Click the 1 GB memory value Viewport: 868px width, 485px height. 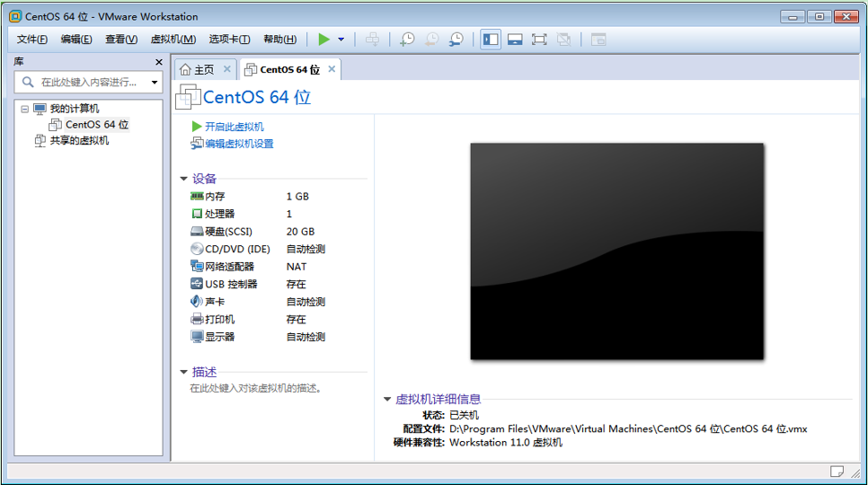point(297,197)
